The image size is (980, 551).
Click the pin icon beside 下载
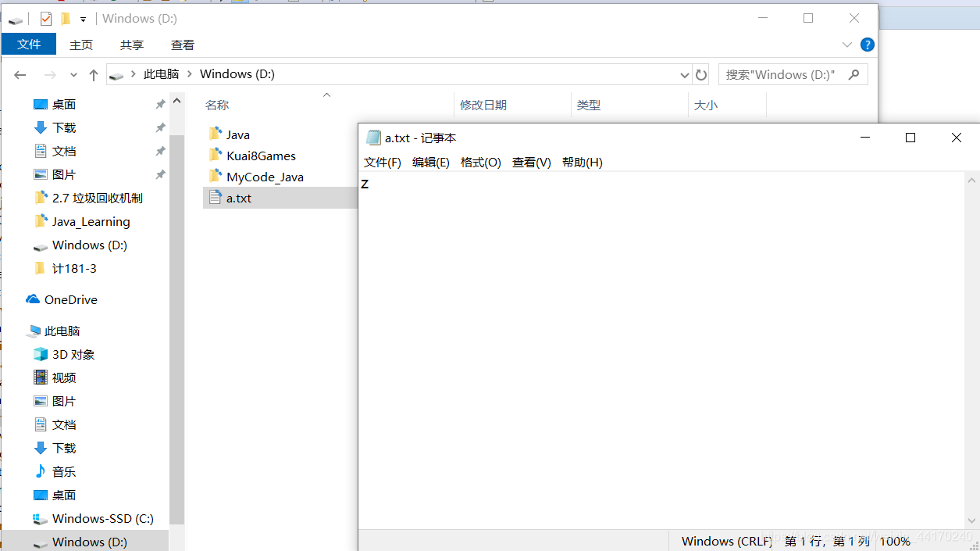click(160, 127)
